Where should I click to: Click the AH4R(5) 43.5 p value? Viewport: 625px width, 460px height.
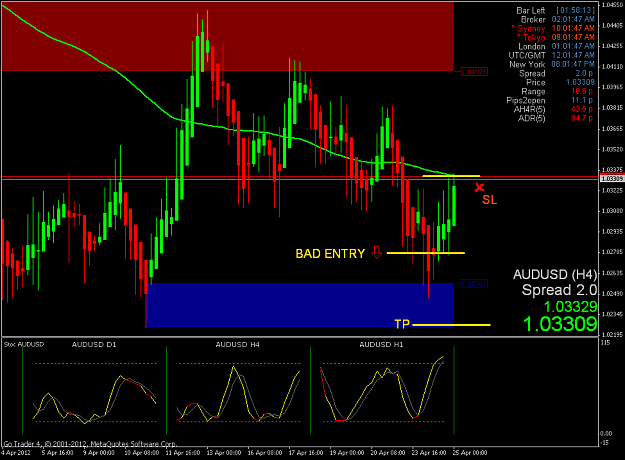(x=582, y=109)
